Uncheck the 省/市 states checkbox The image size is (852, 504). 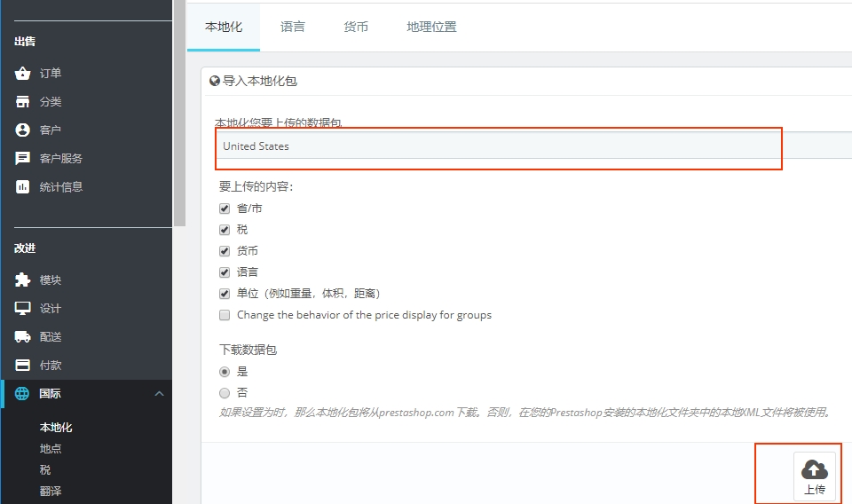tap(225, 209)
